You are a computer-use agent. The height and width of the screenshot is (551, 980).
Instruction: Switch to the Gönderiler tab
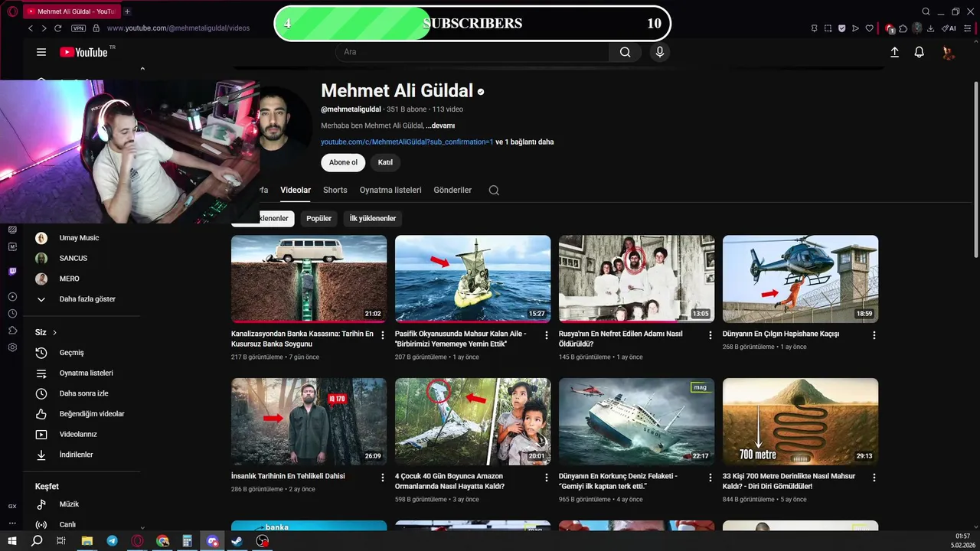tap(452, 190)
